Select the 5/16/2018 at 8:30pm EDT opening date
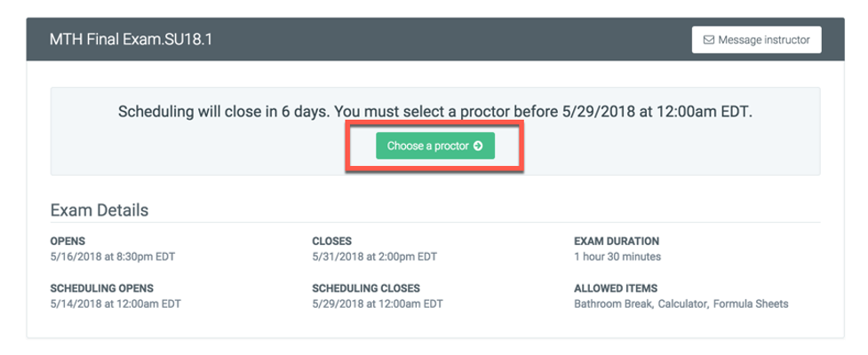The width and height of the screenshot is (868, 355). pyautogui.click(x=113, y=256)
